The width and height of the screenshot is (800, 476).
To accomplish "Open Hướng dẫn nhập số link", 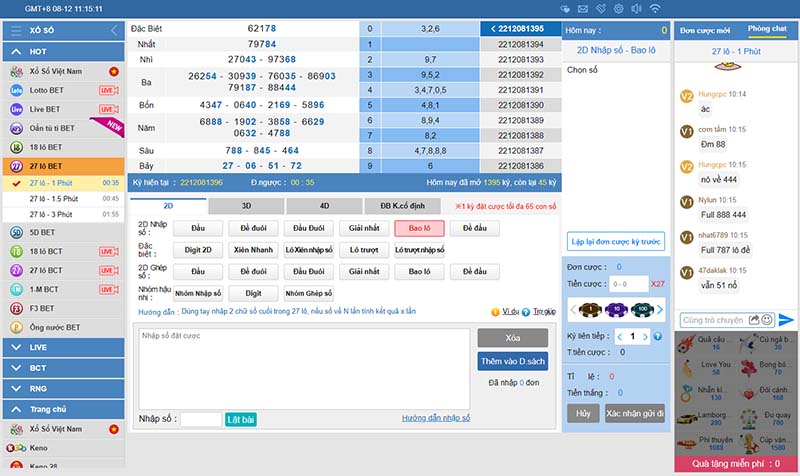I will (x=436, y=418).
